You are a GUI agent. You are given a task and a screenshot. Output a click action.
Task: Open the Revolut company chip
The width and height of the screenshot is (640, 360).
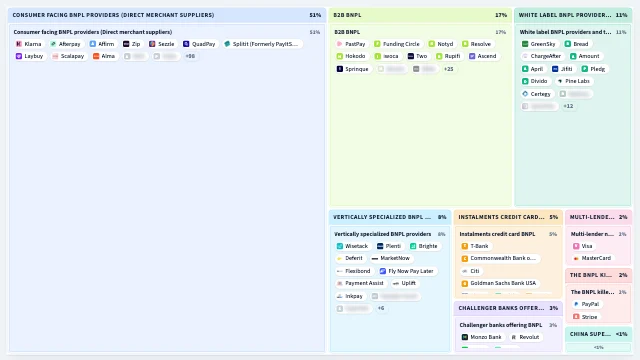click(x=525, y=337)
